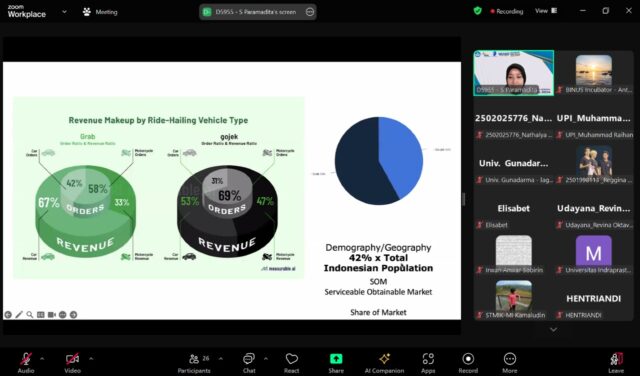
Task: Click "Demography/Geography" heading
Action: click(378, 247)
